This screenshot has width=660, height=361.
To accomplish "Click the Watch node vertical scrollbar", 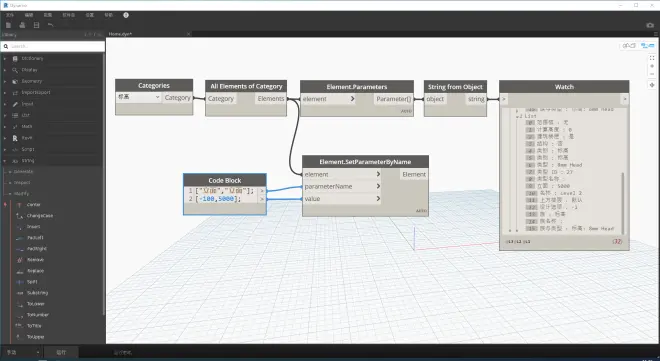I will tap(623, 203).
